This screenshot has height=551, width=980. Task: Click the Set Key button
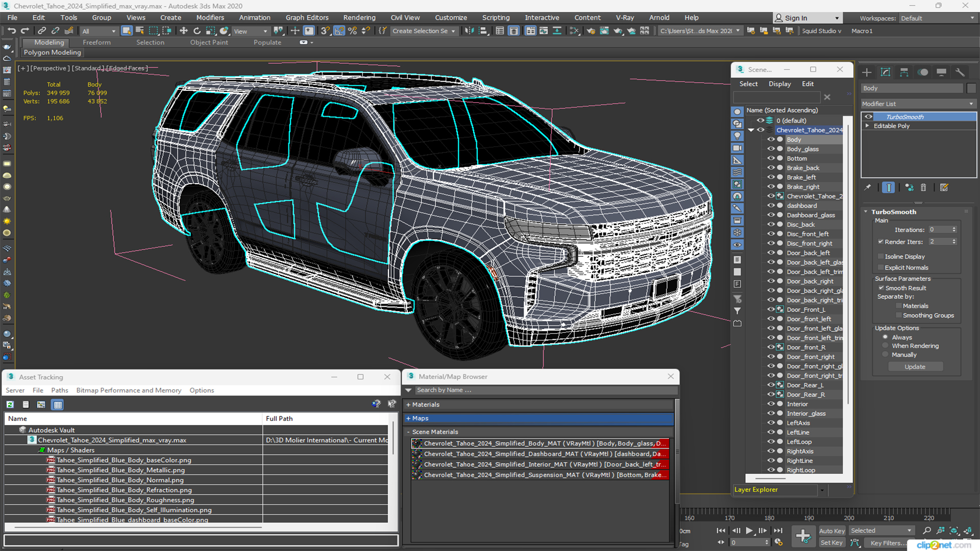(x=831, y=543)
